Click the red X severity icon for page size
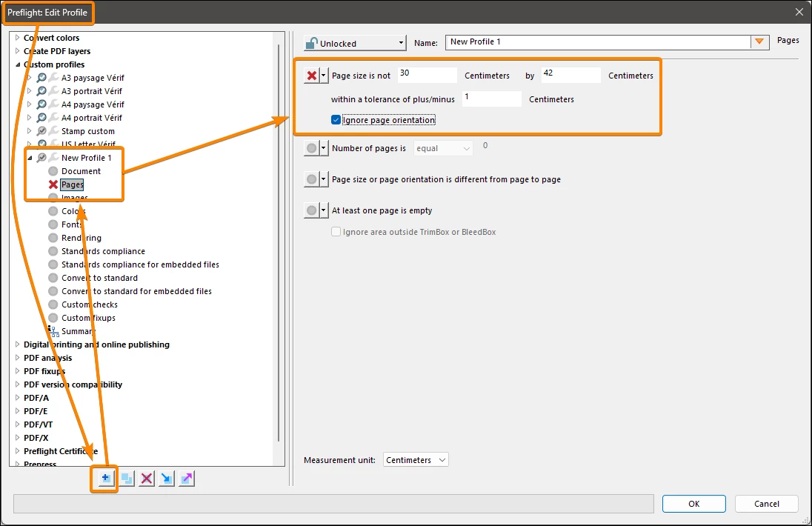 point(312,76)
